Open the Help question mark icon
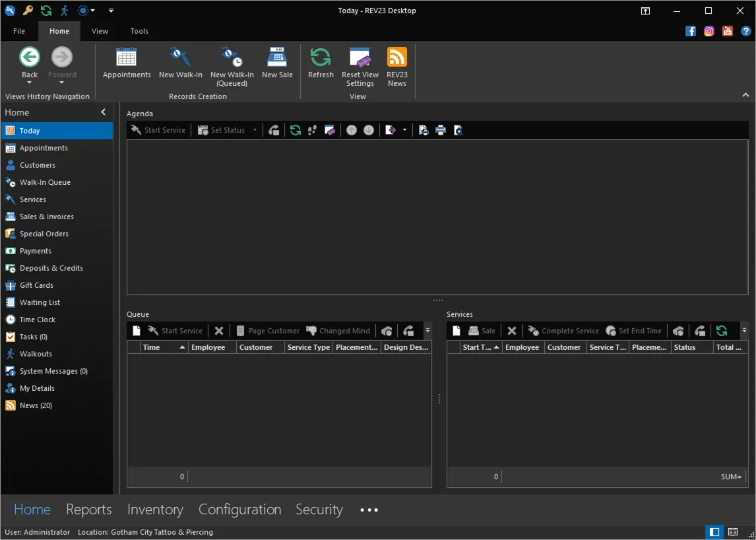Screen dimensions: 756x540 point(745,31)
